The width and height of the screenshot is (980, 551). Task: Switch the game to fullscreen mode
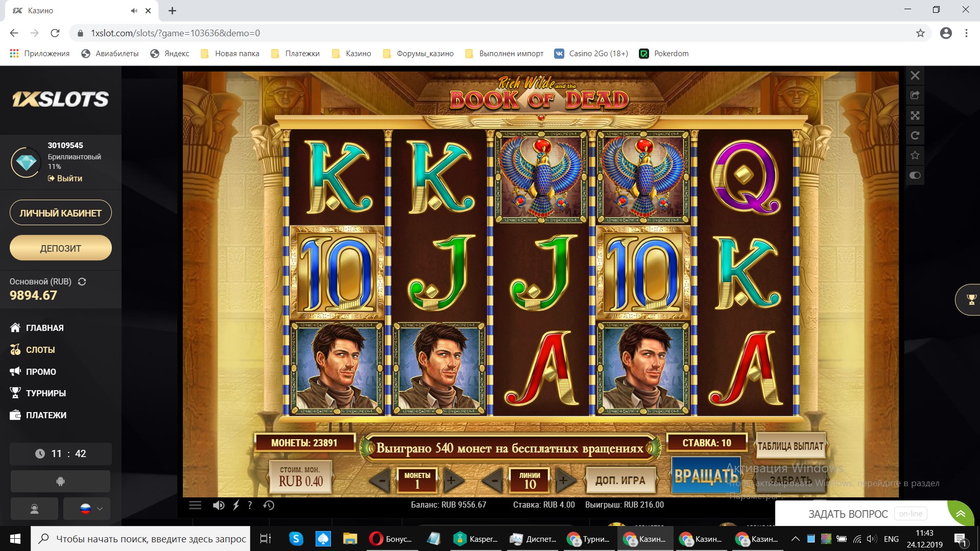(x=915, y=115)
